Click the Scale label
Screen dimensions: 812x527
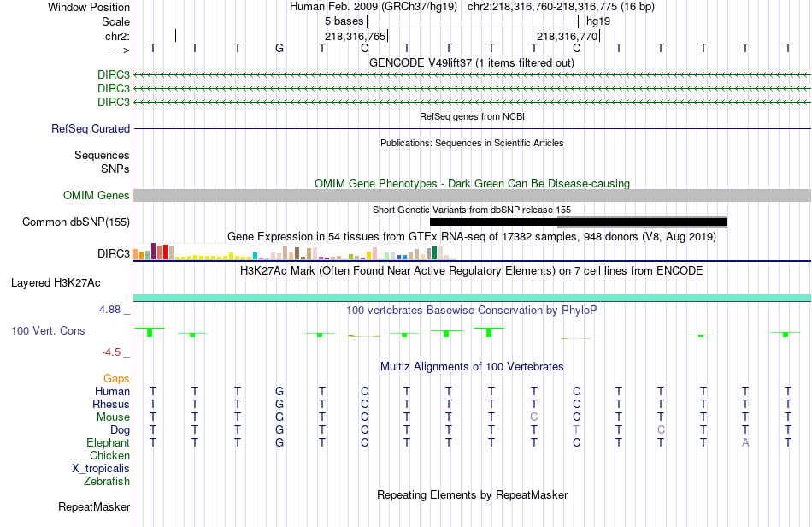pyautogui.click(x=115, y=21)
